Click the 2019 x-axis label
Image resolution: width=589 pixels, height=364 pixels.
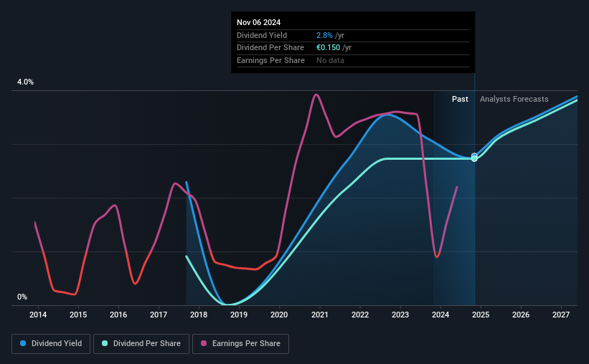click(x=239, y=315)
